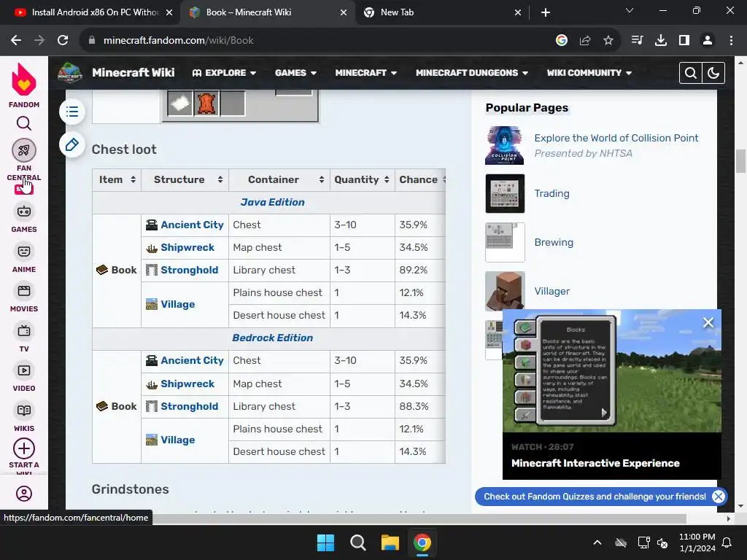Dismiss the Fandom Quizzes banner
The image size is (747, 560).
pyautogui.click(x=719, y=497)
